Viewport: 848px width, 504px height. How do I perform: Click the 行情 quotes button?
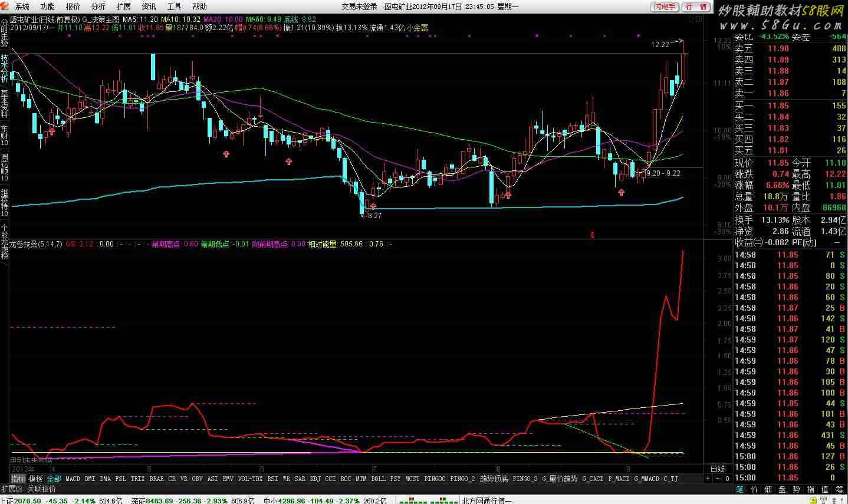[696, 7]
